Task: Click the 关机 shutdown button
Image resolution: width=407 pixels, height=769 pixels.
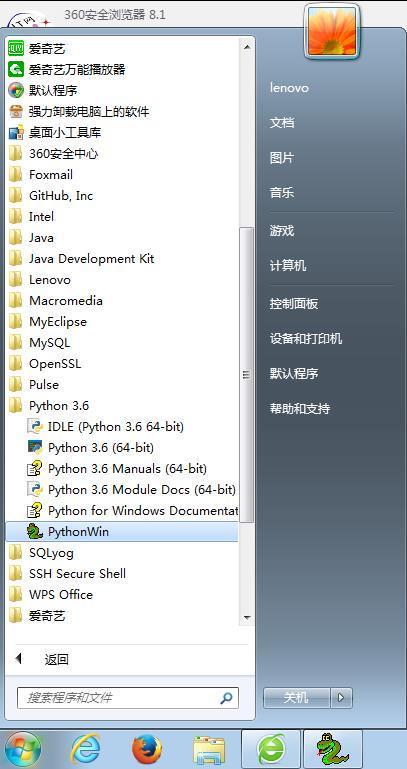Action: tap(297, 697)
